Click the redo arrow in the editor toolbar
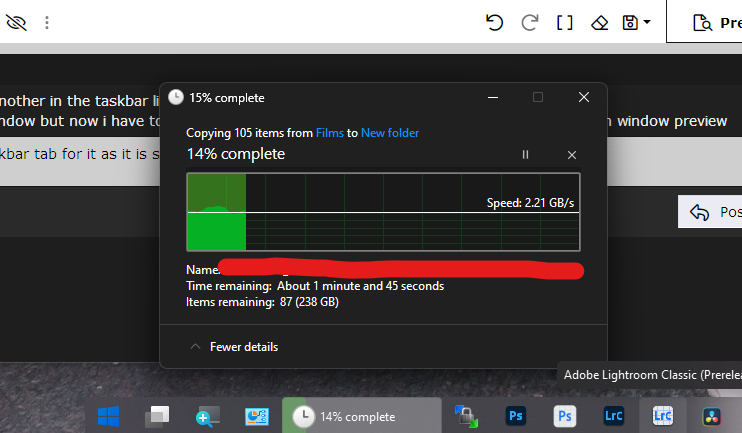This screenshot has height=433, width=742. click(530, 22)
